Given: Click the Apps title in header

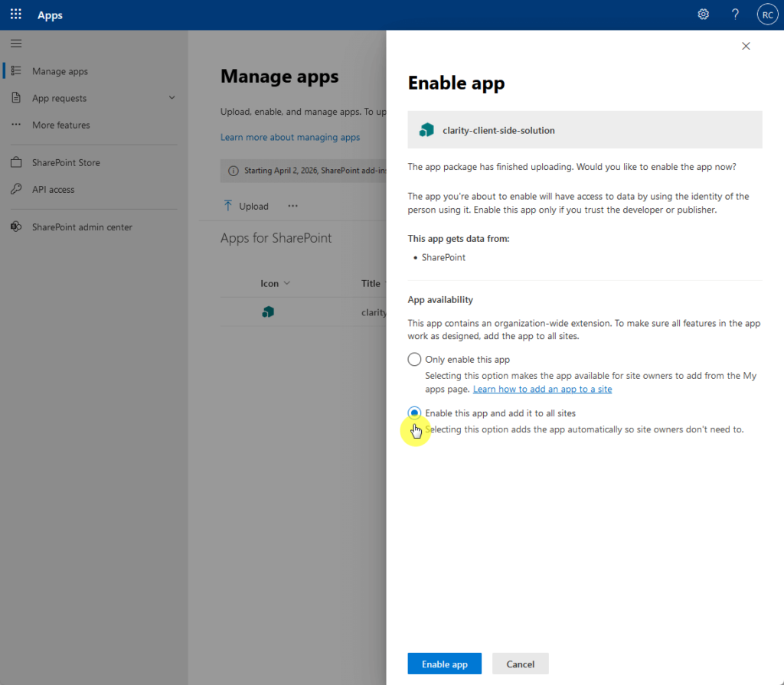Looking at the screenshot, I should [x=50, y=15].
